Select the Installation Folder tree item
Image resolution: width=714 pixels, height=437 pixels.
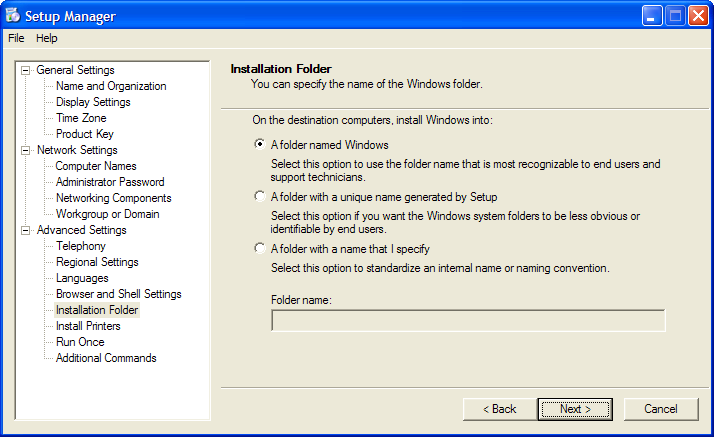pyautogui.click(x=97, y=310)
